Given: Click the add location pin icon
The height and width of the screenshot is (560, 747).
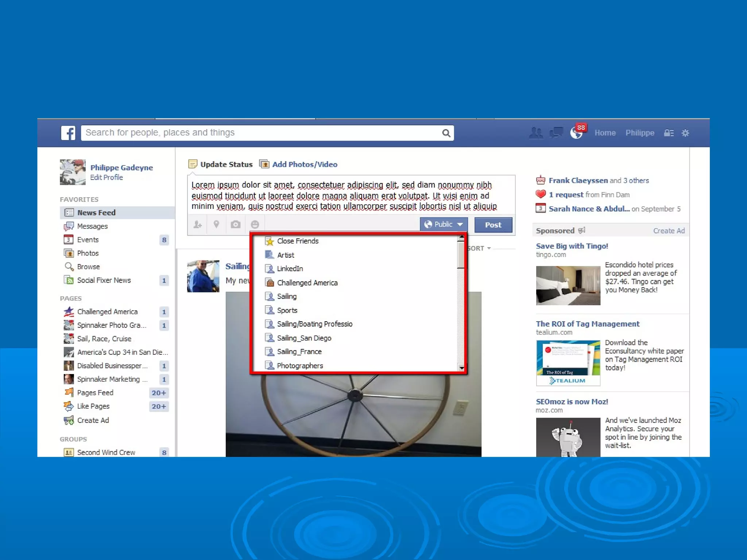Looking at the screenshot, I should point(216,225).
